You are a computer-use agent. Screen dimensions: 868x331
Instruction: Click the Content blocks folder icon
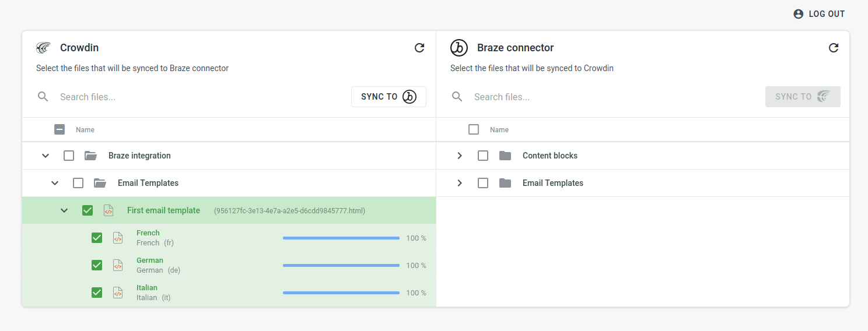(x=505, y=156)
